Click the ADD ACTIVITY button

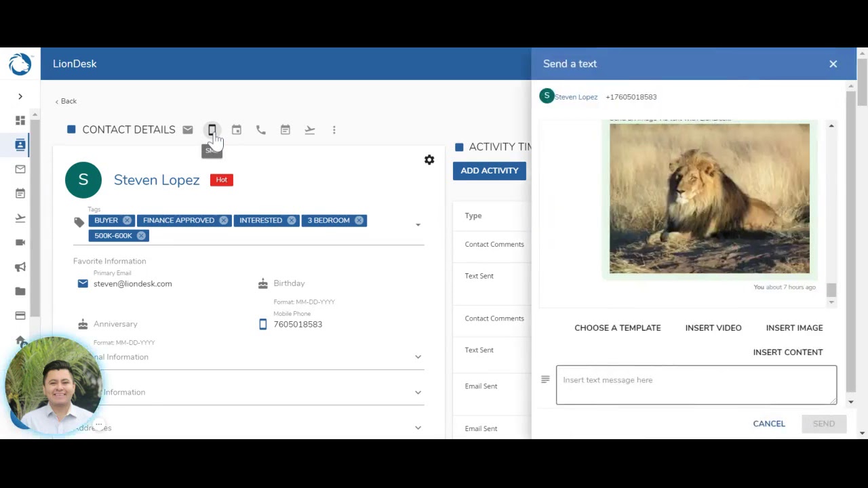(490, 171)
